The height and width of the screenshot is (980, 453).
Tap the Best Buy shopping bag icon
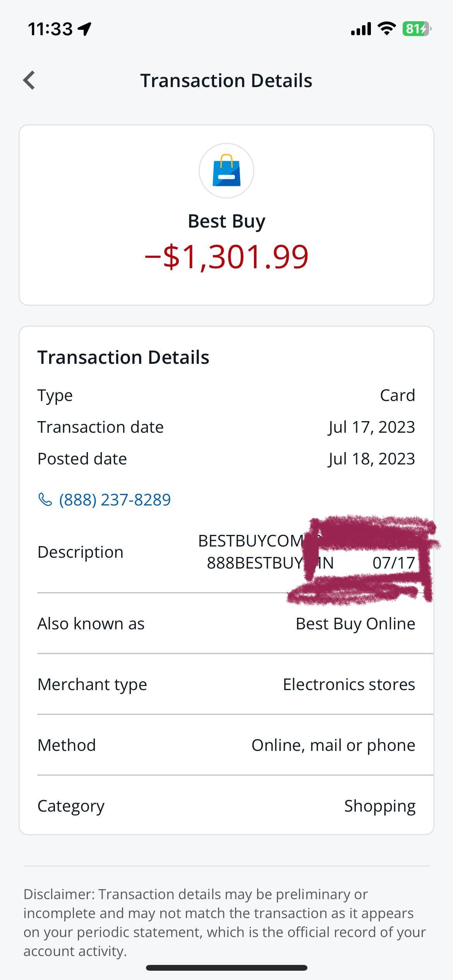coord(226,171)
